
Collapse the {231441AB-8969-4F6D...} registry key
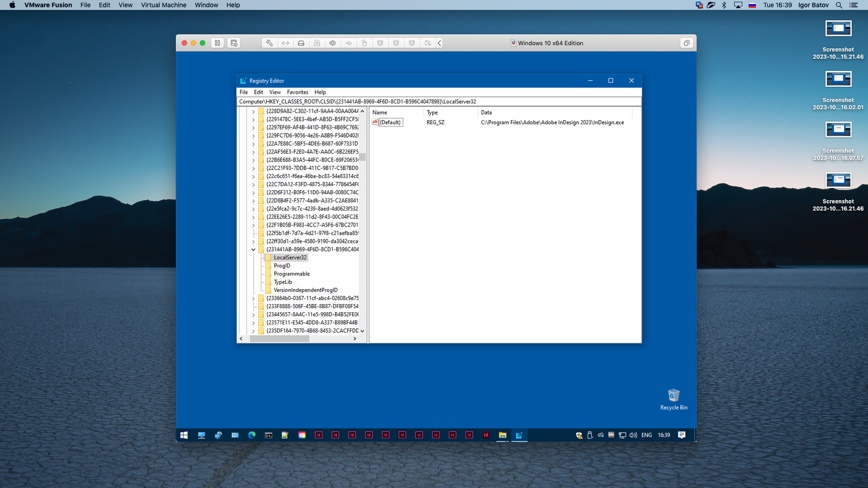click(253, 250)
